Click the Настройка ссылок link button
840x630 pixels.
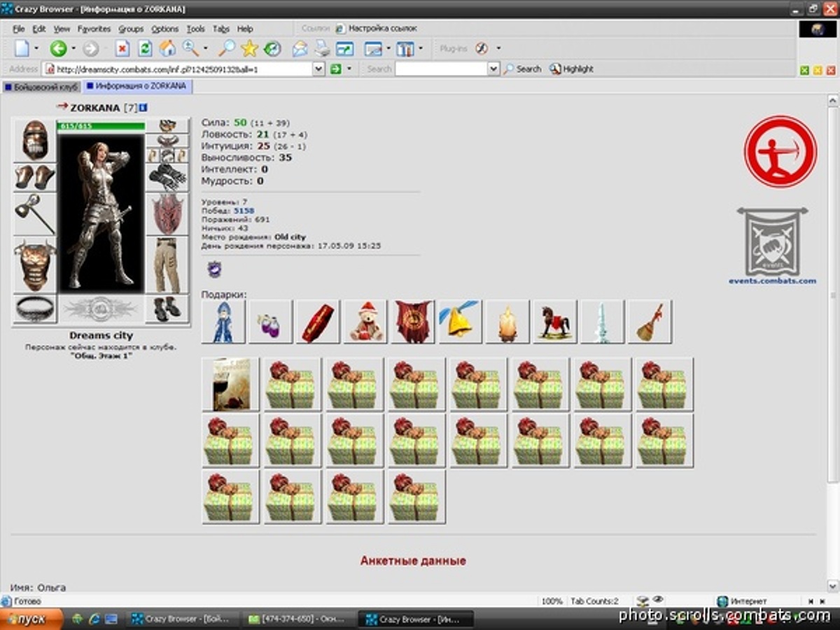point(377,29)
